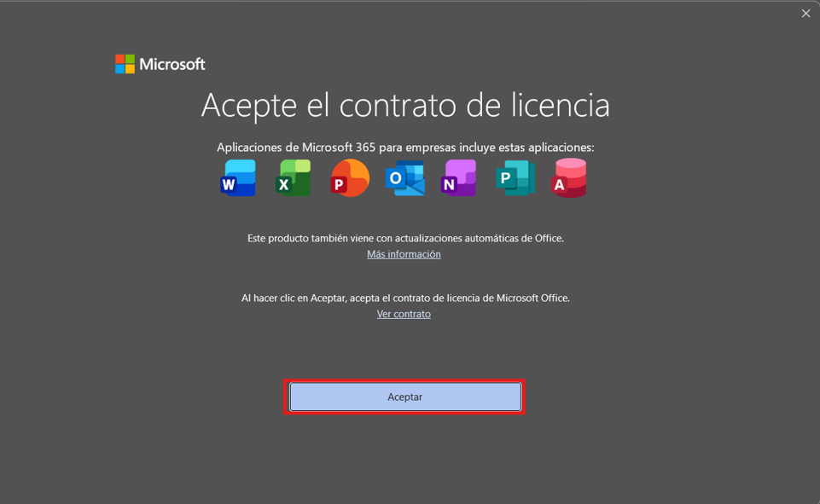Screen dimensions: 820x504
Task: Click the Access app icon
Action: (x=569, y=178)
